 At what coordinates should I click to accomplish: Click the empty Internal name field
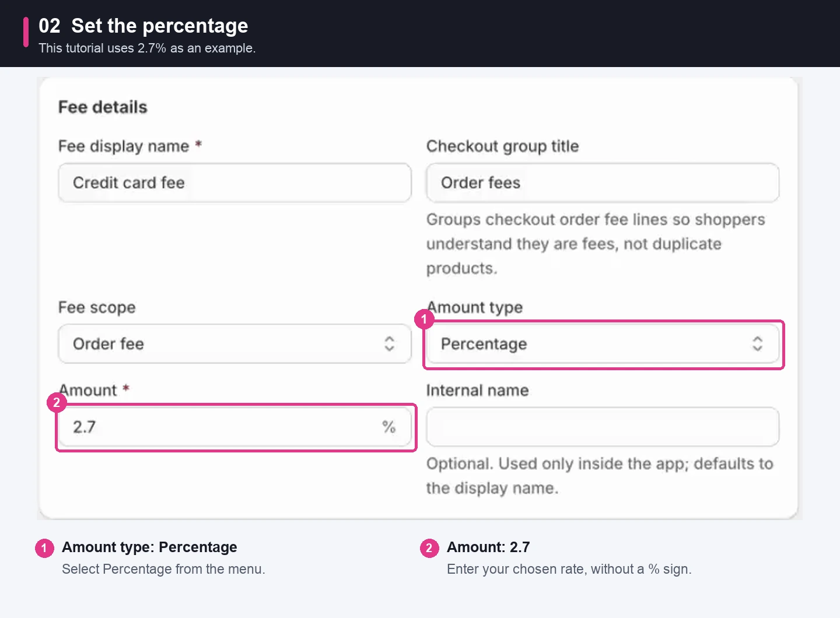tap(603, 427)
